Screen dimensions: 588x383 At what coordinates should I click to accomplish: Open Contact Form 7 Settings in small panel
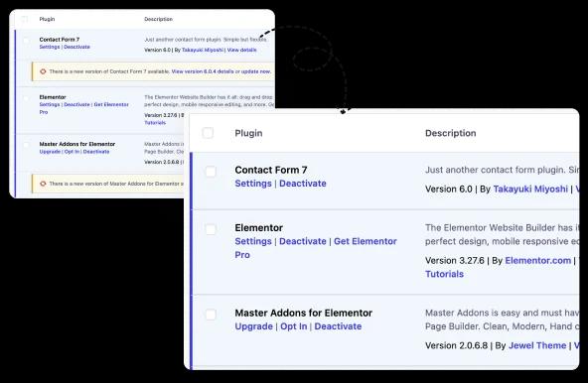(x=50, y=47)
